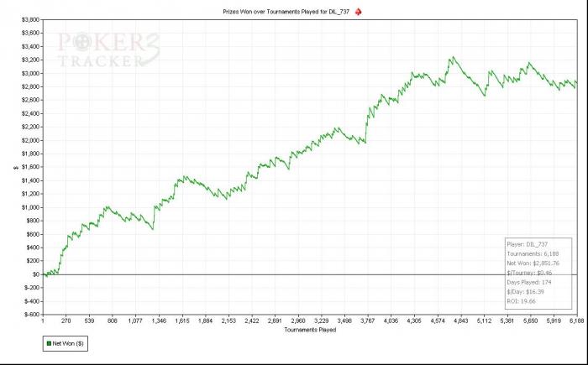
Task: Click the '$3,000' y-axis label
Action: (32, 73)
